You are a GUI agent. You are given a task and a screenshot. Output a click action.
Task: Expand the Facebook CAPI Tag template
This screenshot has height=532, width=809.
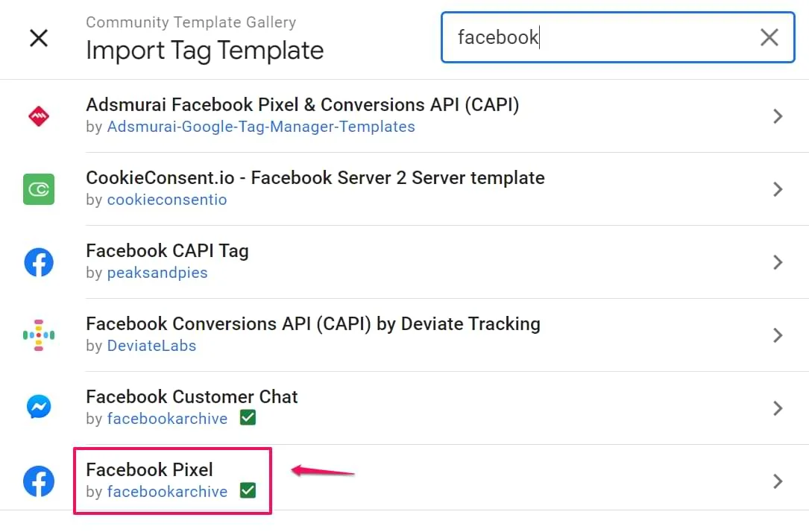(778, 262)
